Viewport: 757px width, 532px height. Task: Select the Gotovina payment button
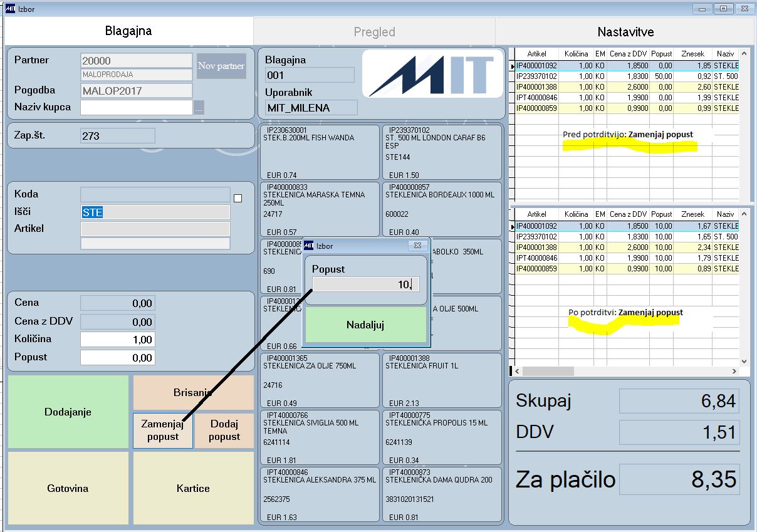pos(68,488)
